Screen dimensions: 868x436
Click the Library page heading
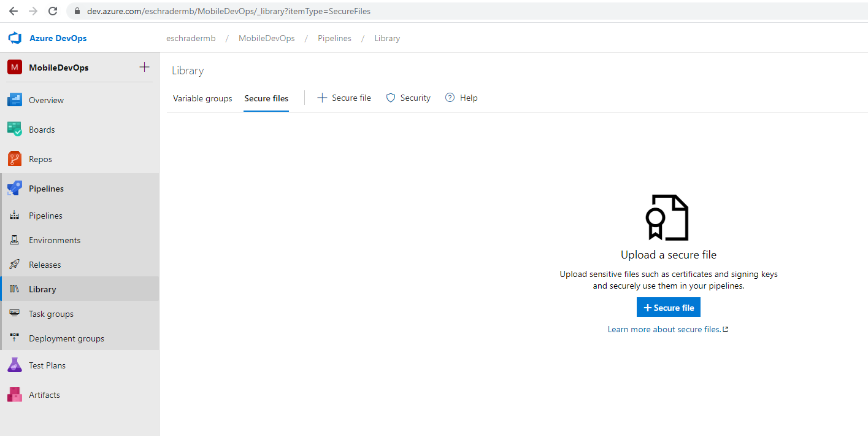[188, 71]
